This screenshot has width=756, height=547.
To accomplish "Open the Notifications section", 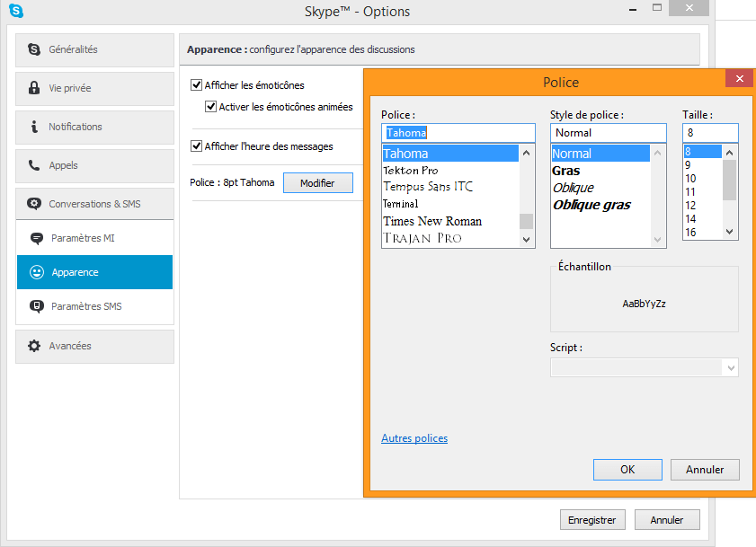I will [94, 127].
